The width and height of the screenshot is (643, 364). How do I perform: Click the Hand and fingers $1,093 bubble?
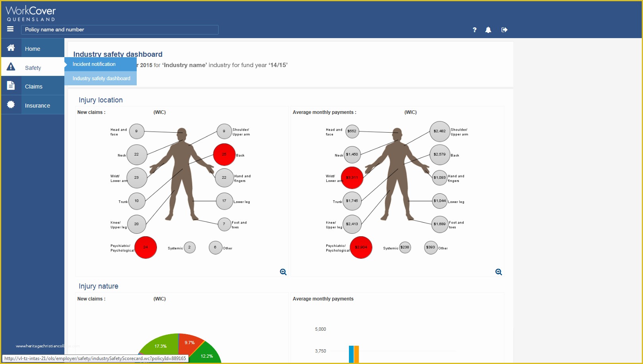click(440, 177)
